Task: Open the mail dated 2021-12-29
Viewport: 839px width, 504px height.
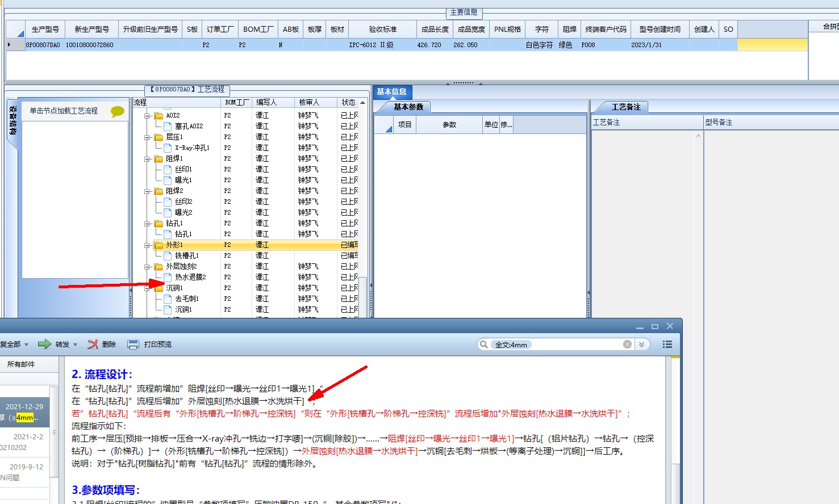Action: tap(25, 411)
